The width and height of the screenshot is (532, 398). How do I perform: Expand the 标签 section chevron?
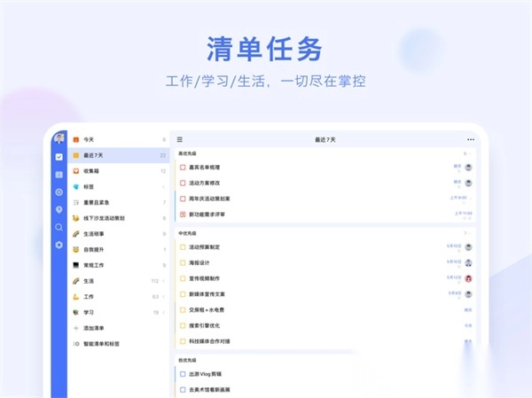pos(164,187)
